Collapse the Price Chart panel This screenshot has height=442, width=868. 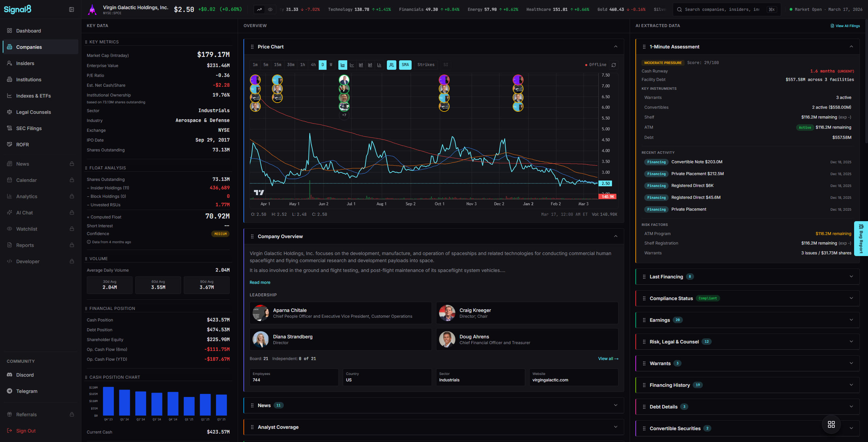[616, 47]
